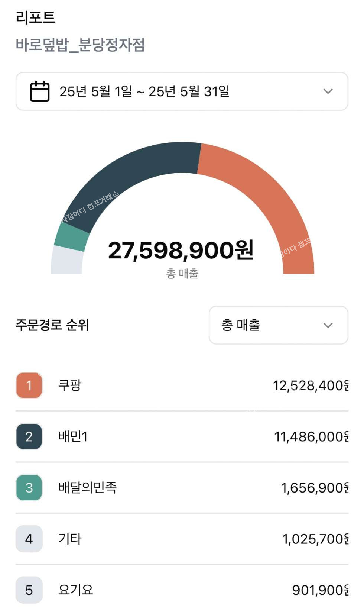The width and height of the screenshot is (364, 613).
Task: Open the 배달의민족 sales entry
Action: tap(182, 488)
